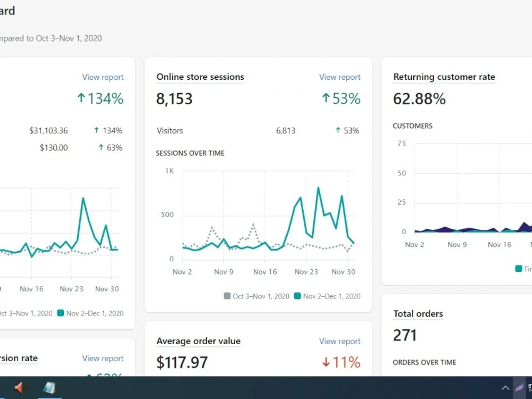Show hidden icons using the tray chevron

click(505, 388)
